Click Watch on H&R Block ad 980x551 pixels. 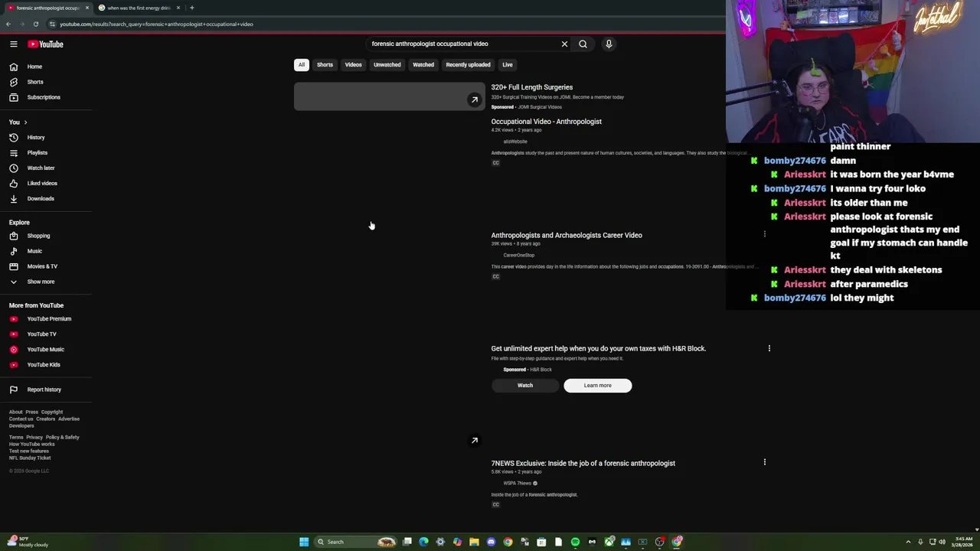tap(525, 386)
